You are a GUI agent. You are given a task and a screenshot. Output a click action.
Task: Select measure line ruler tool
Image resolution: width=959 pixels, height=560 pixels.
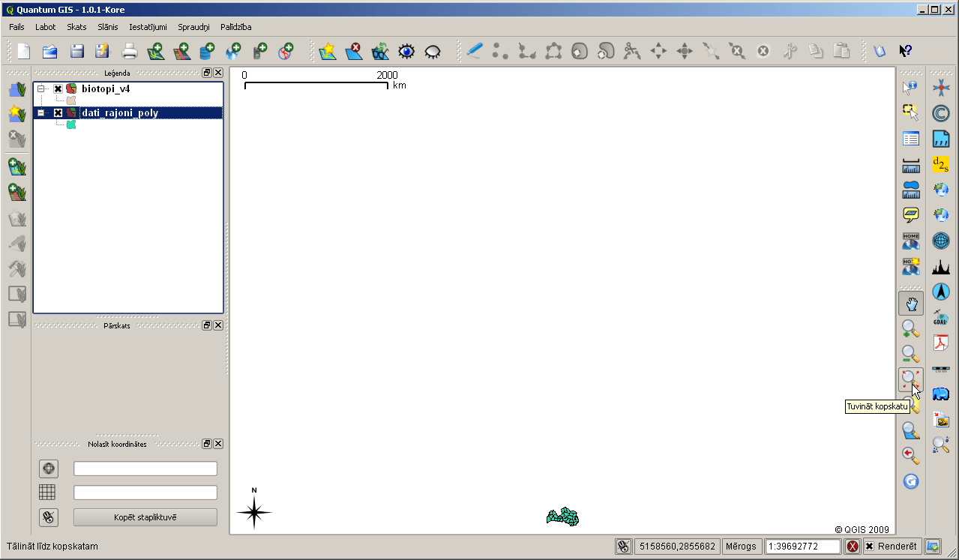(x=911, y=164)
